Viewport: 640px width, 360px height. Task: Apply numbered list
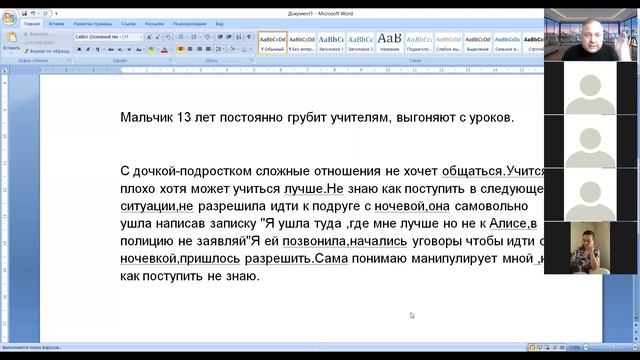pos(194,37)
